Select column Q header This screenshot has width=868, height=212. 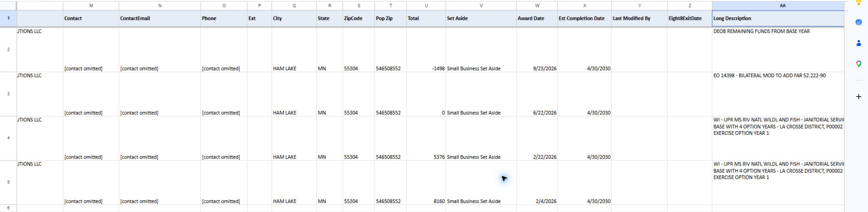coord(294,6)
